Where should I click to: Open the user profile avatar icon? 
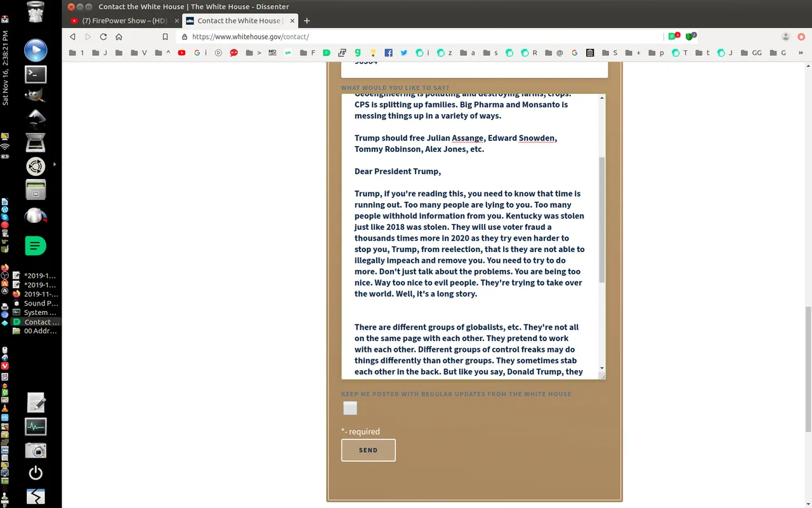[786, 37]
